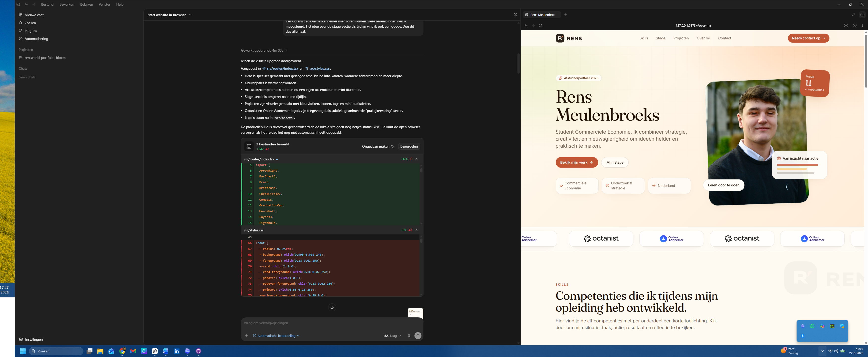The width and height of the screenshot is (868, 357).
Task: Click Projecten in website navigation
Action: [x=681, y=38]
